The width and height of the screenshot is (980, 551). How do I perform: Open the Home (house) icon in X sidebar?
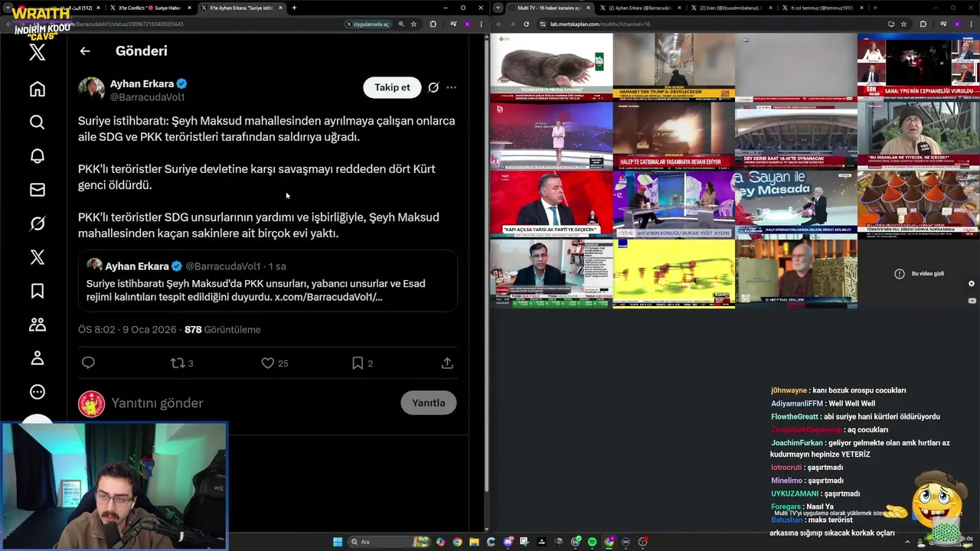(38, 89)
